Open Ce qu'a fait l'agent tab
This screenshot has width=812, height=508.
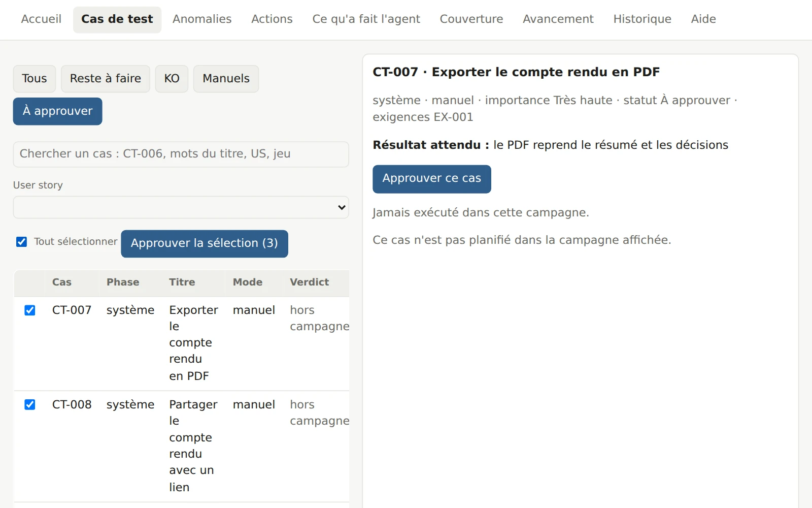[366, 19]
